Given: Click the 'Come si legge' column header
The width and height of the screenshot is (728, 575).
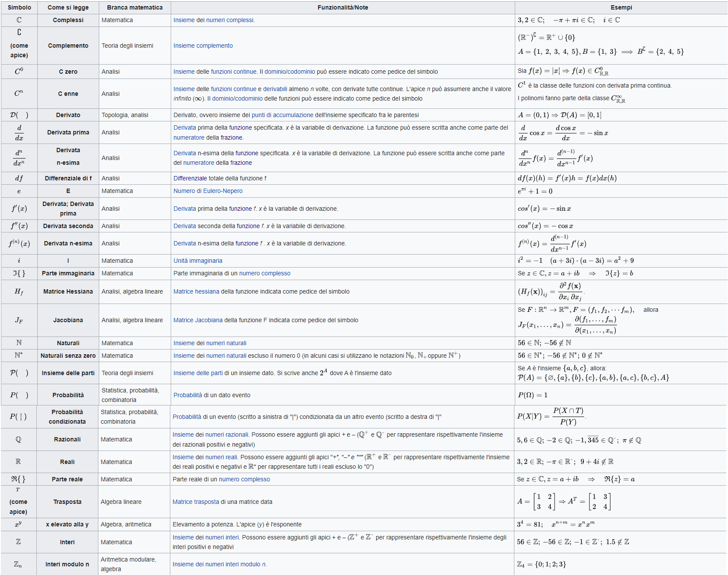Looking at the screenshot, I should [68, 7].
